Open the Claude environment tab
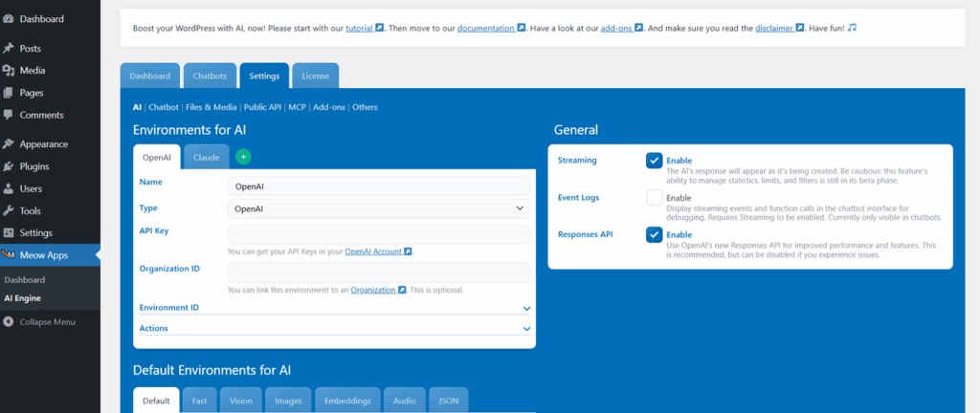 pyautogui.click(x=206, y=157)
